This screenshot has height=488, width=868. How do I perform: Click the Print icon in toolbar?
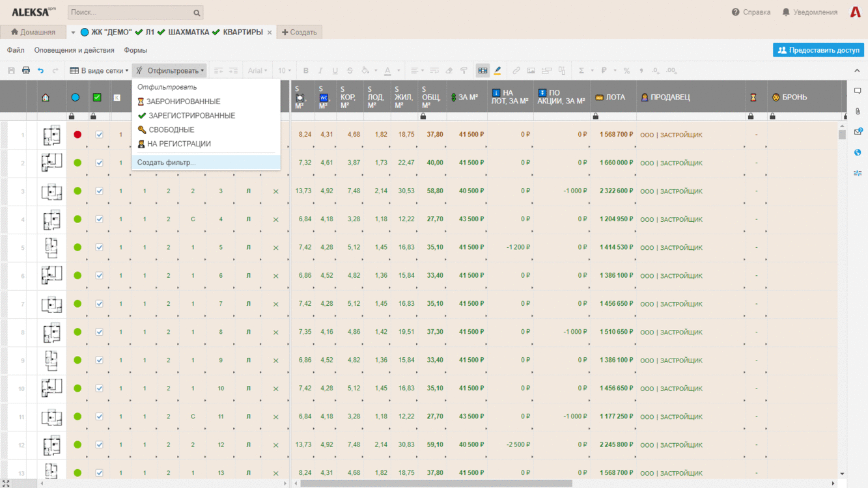(26, 70)
